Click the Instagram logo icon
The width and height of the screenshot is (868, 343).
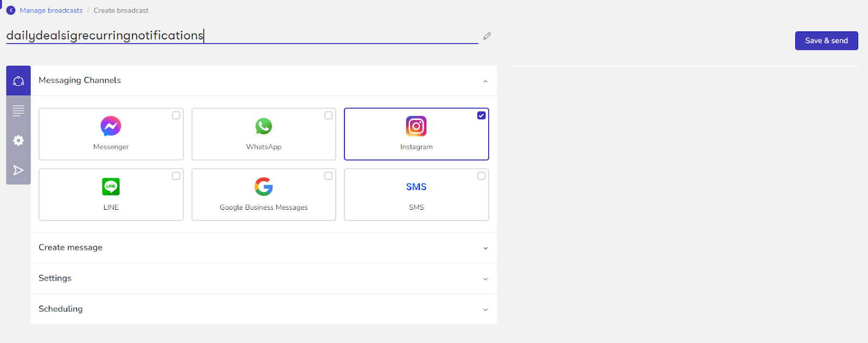[x=416, y=126]
